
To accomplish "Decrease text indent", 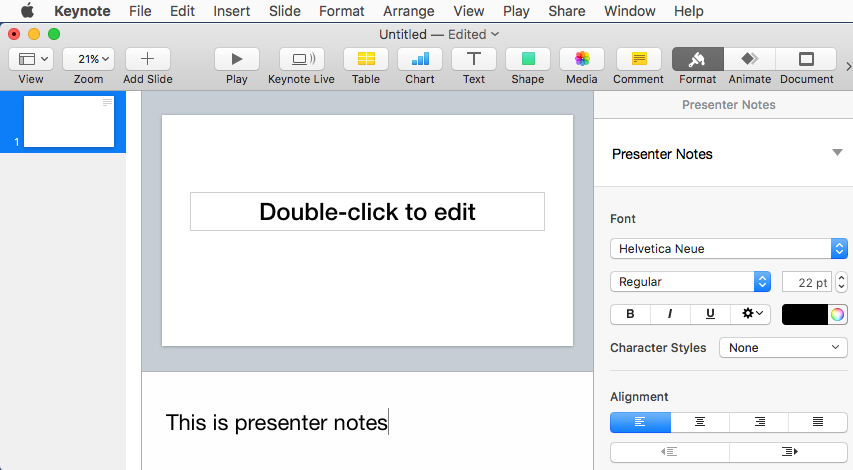I will (669, 452).
